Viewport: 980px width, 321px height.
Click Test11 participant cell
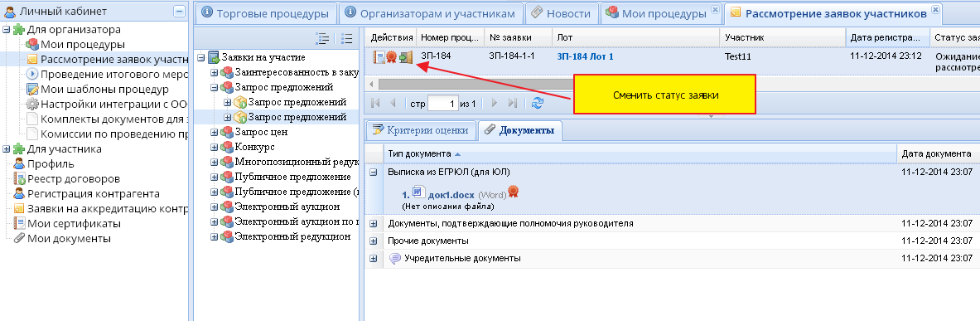(737, 56)
